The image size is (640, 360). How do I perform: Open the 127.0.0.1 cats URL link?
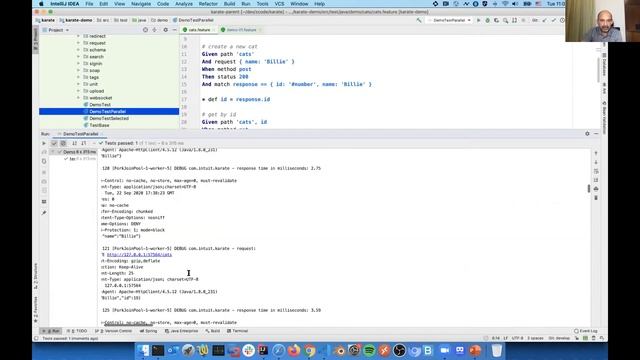pos(139,254)
